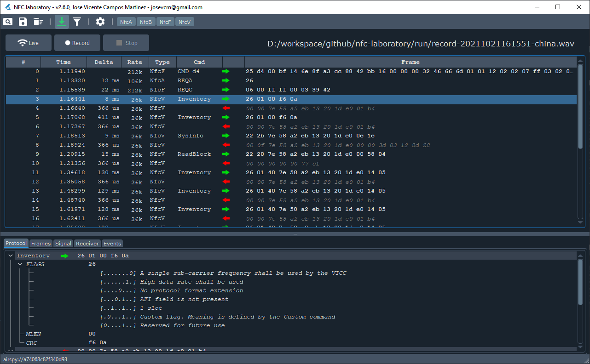Viewport: 590px width, 364px height.
Task: Click the search magnifier toolbar icon
Action: click(x=8, y=22)
